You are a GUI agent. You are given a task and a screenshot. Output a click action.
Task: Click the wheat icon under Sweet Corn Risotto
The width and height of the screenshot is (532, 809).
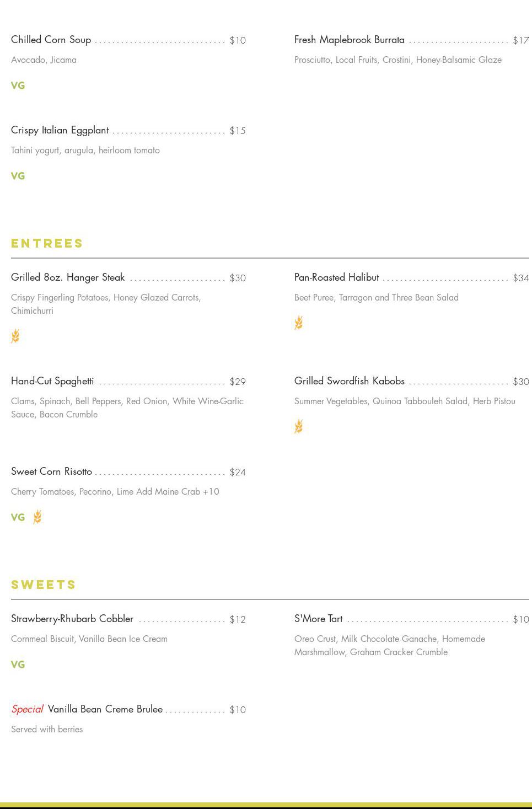(x=37, y=517)
